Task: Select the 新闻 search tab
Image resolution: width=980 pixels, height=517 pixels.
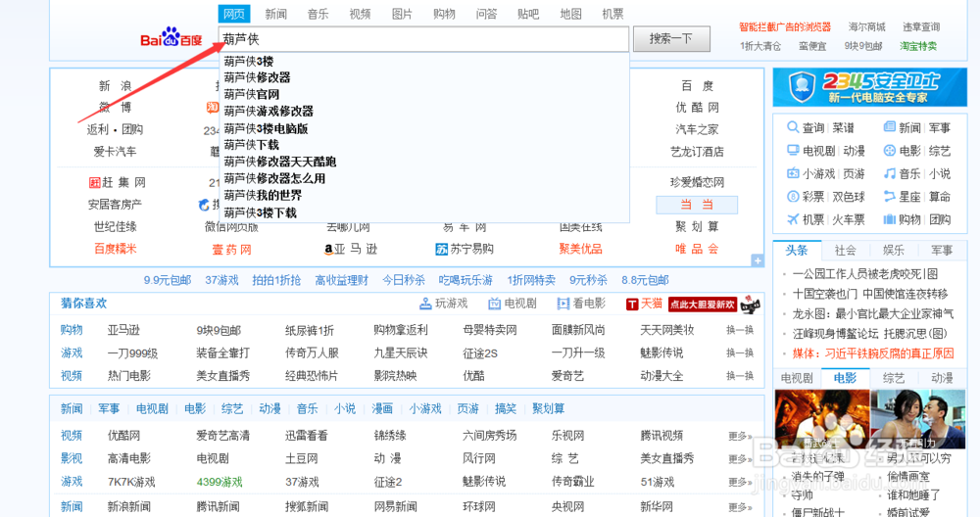Action: click(276, 14)
